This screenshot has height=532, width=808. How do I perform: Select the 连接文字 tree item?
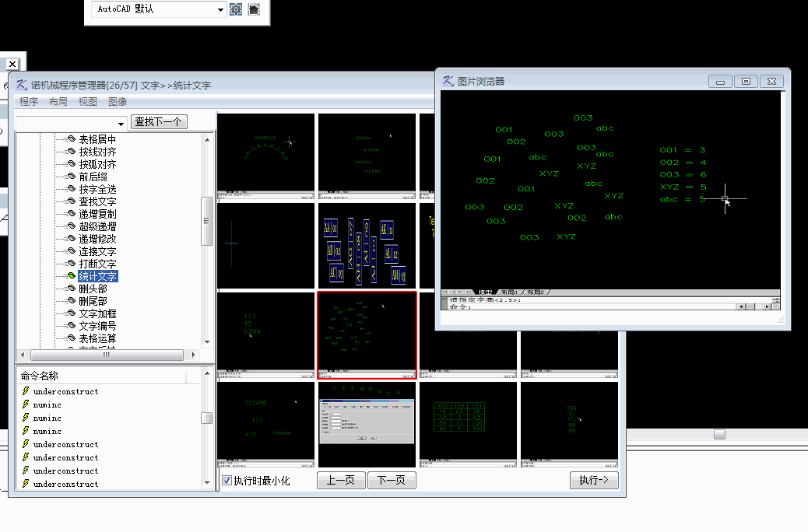[97, 251]
